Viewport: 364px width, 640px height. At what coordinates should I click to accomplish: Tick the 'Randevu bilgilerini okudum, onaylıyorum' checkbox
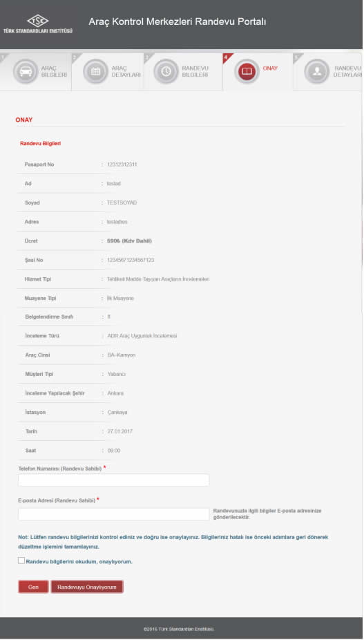coord(21,561)
